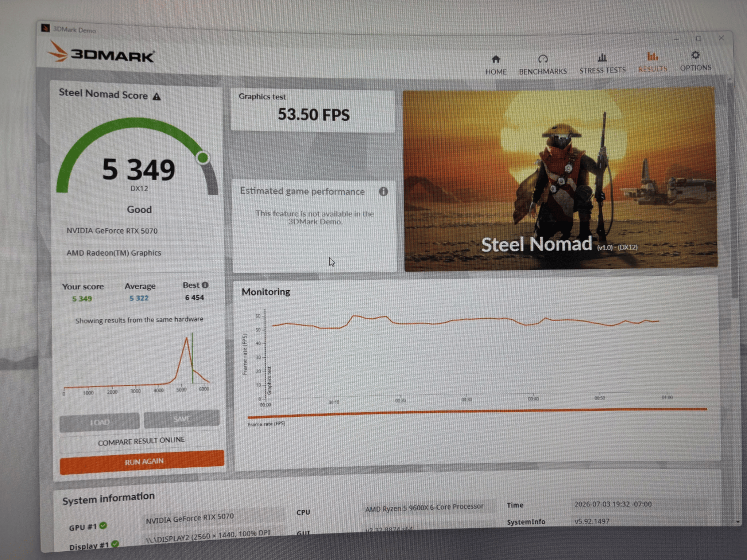Click the 5 349 score in the gauge
Image resolution: width=747 pixels, height=560 pixels.
(x=139, y=170)
